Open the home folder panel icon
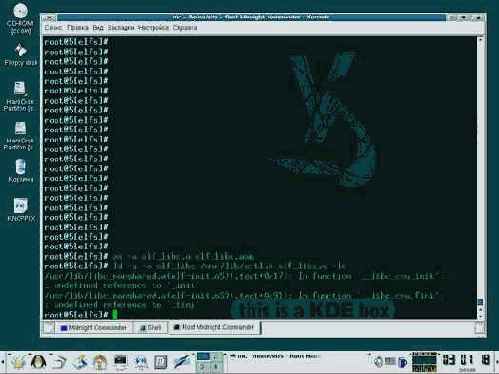499x374 pixels. pos(100,362)
